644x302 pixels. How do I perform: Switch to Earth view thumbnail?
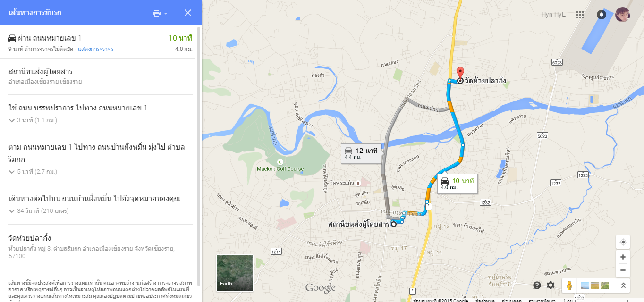click(x=235, y=273)
